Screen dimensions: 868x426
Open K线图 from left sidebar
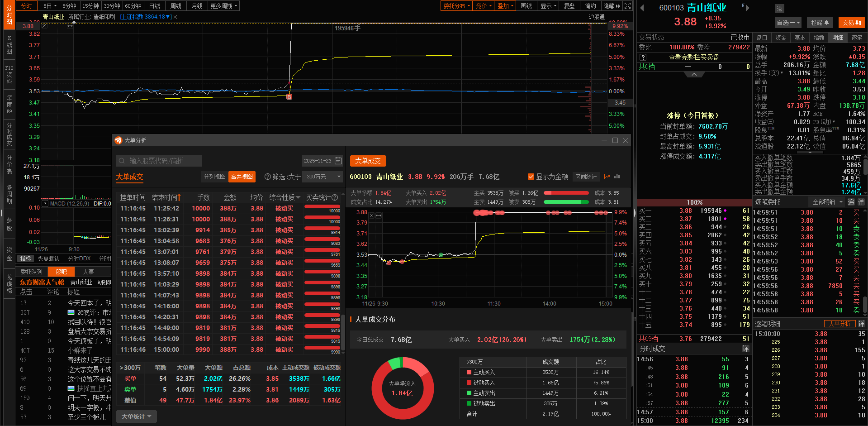(x=9, y=45)
